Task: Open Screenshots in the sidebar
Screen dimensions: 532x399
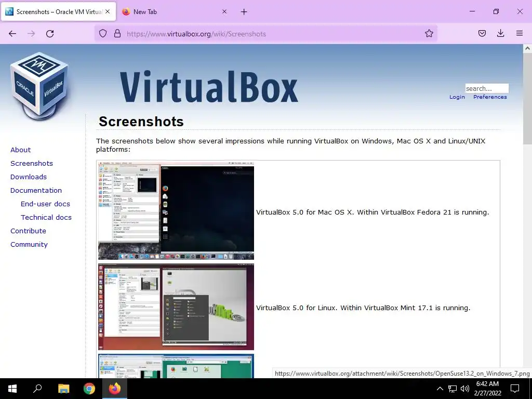Action: pos(32,164)
